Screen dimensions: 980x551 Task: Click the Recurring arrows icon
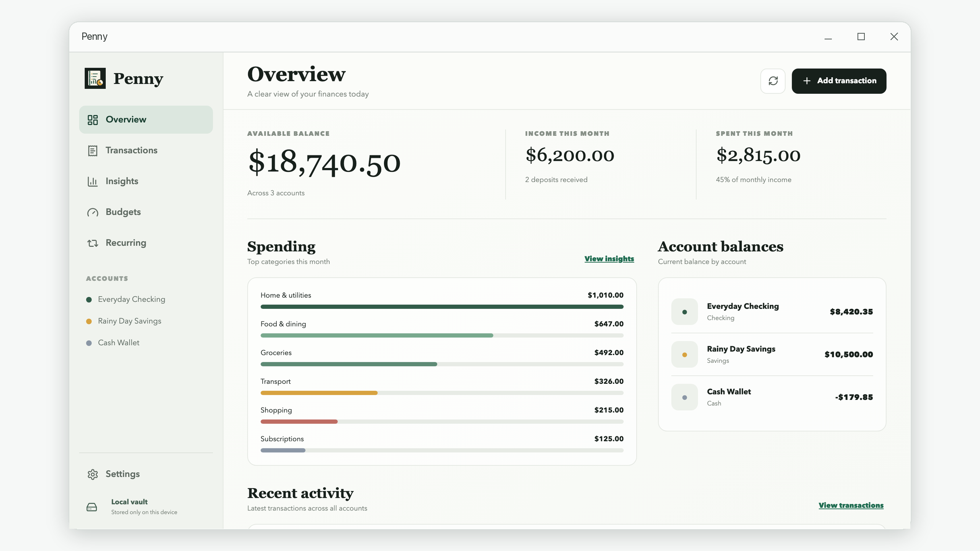93,243
